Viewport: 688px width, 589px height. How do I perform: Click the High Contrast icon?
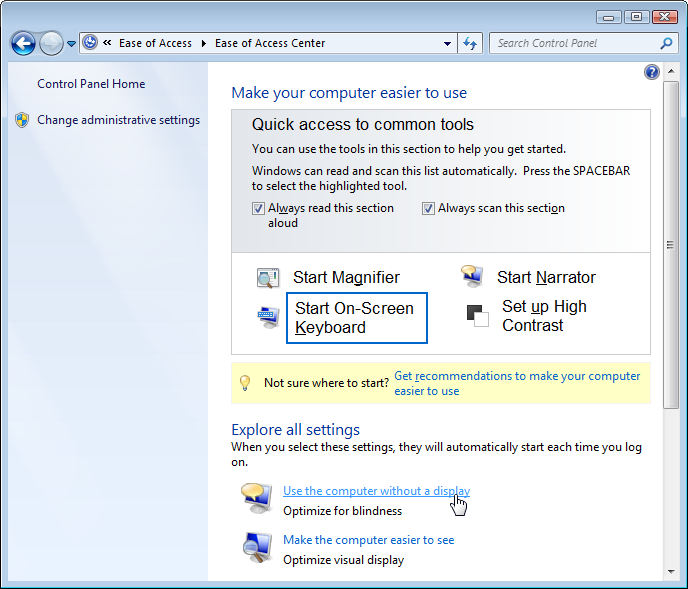[x=477, y=316]
